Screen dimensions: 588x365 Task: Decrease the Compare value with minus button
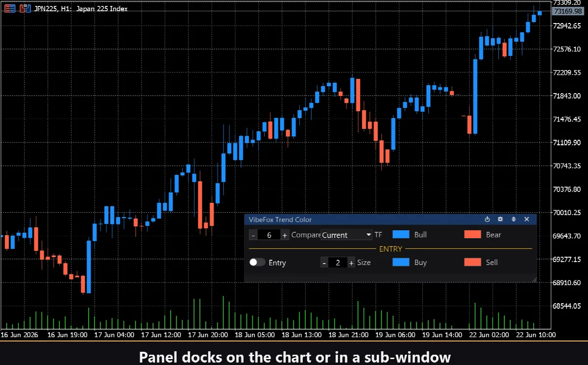coord(253,235)
